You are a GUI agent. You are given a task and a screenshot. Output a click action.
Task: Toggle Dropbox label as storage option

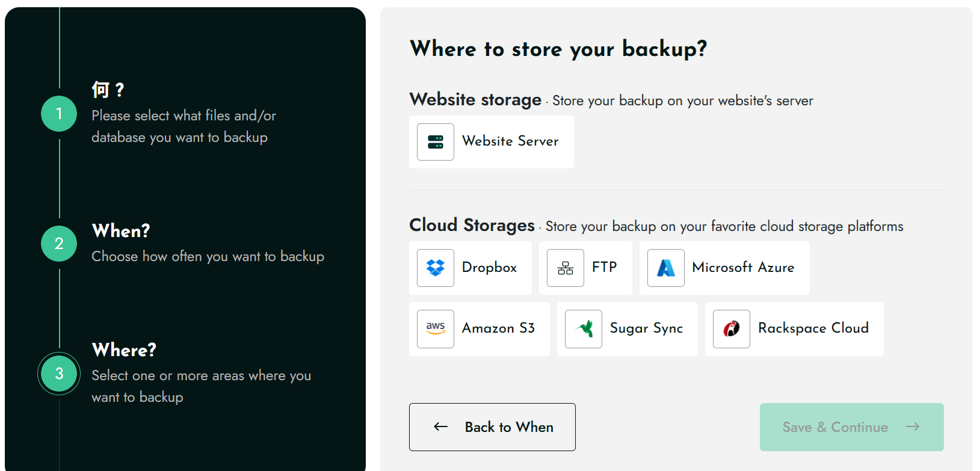click(489, 268)
